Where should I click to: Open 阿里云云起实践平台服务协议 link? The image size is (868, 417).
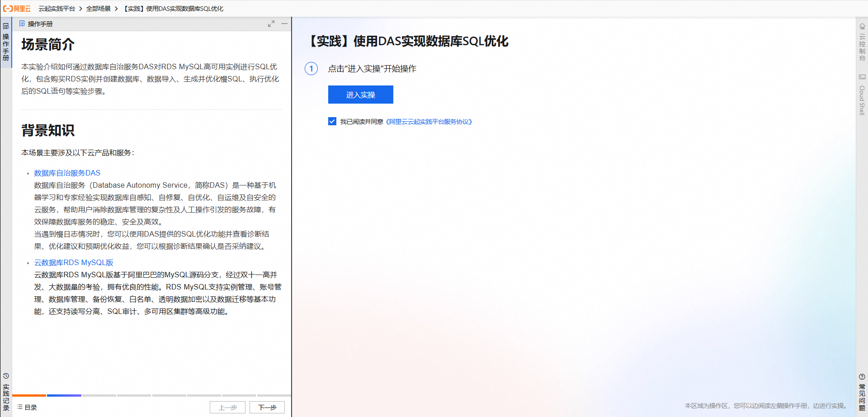click(x=429, y=122)
